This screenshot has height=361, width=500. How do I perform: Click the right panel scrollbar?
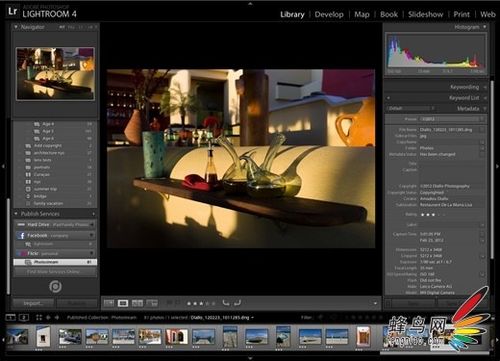[x=492, y=169]
